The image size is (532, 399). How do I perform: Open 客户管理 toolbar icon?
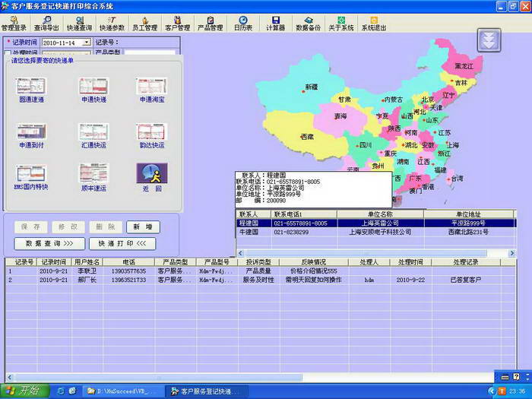[177, 24]
